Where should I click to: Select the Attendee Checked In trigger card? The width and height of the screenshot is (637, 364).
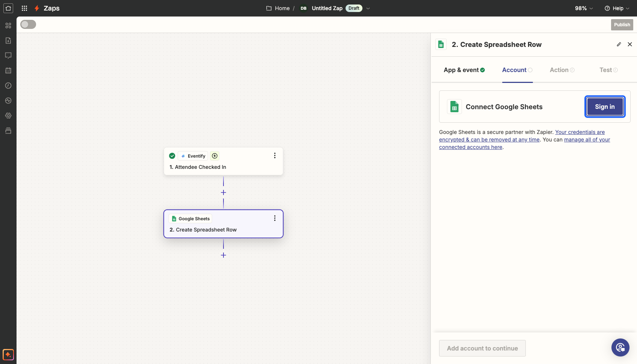223,161
